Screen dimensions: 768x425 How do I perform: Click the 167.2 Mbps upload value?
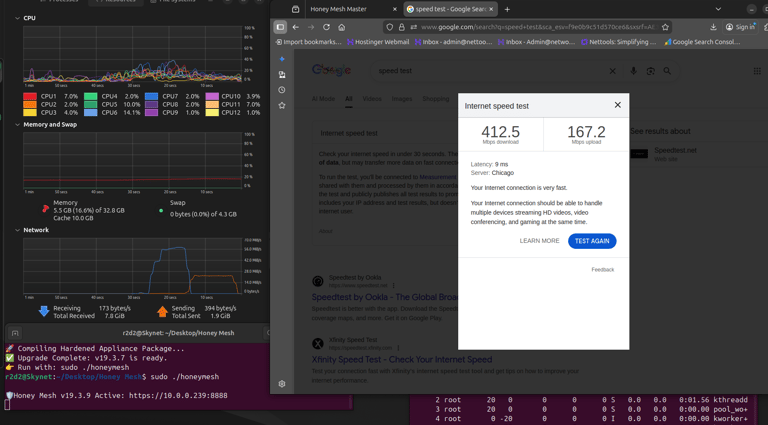pyautogui.click(x=586, y=134)
